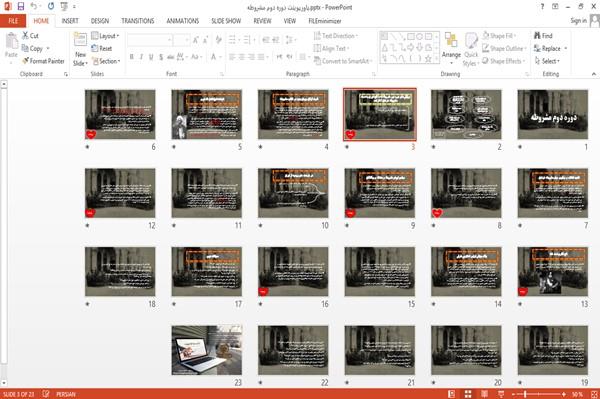This screenshot has height=399, width=600.
Task: Switch to the DESIGN tab
Action: click(100, 21)
